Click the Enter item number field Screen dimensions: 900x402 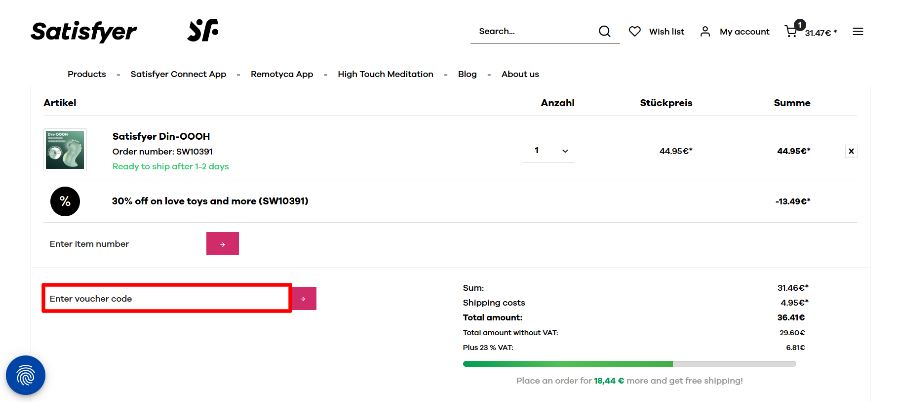click(x=125, y=244)
